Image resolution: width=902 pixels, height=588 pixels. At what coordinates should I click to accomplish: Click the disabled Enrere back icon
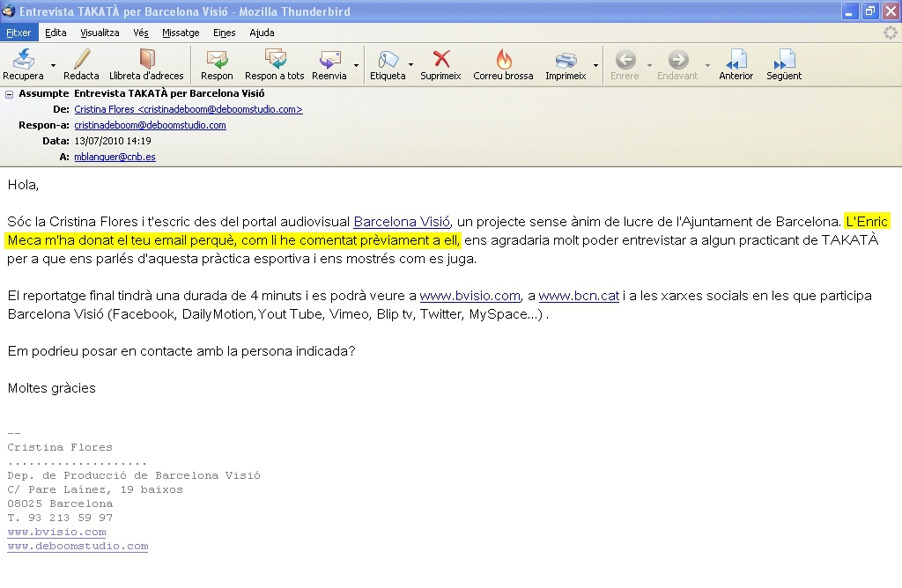pyautogui.click(x=625, y=59)
